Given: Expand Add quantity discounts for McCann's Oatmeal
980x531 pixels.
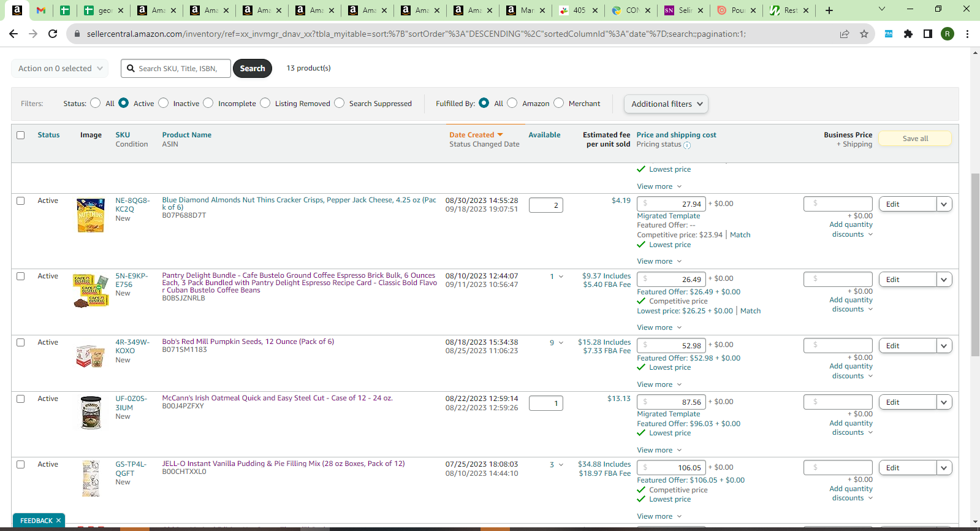Looking at the screenshot, I should 851,427.
